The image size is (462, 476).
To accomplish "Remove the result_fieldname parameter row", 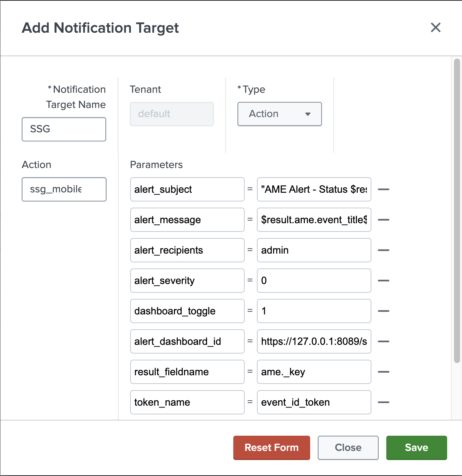I will coord(384,372).
